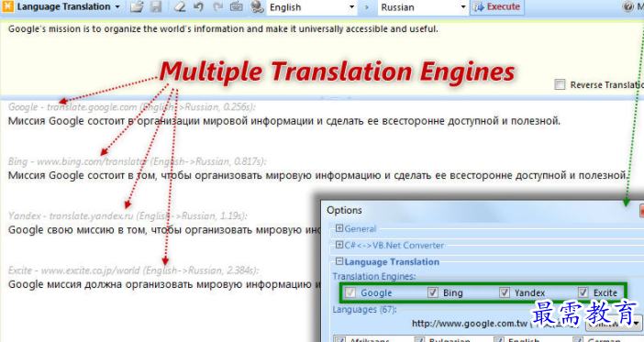Click the Undo arrow icon

pyautogui.click(x=199, y=7)
